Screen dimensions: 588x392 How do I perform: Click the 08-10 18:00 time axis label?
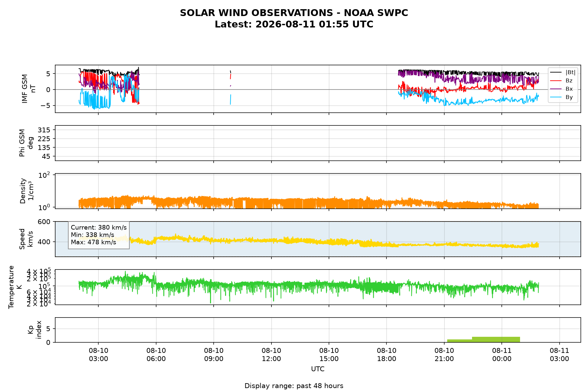click(x=386, y=355)
